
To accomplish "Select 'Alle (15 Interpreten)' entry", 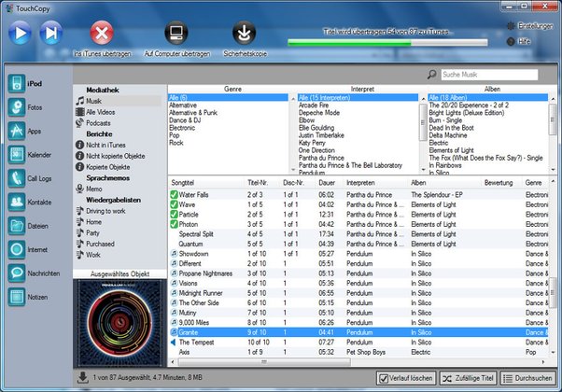I will point(358,97).
